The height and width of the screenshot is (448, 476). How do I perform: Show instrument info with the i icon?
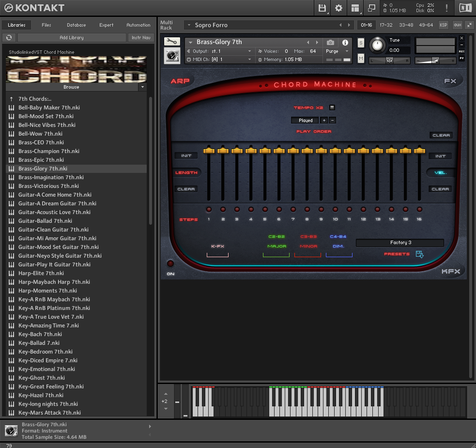tap(345, 43)
